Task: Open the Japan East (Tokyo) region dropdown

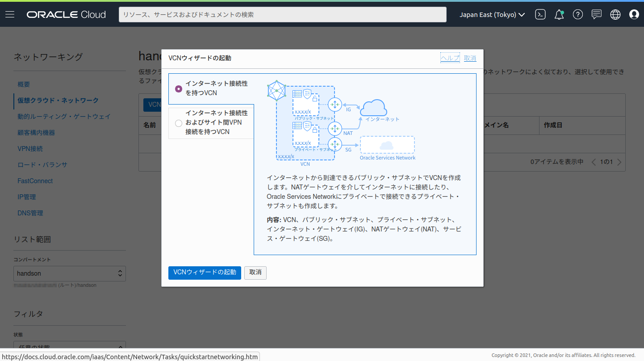Action: 492,15
